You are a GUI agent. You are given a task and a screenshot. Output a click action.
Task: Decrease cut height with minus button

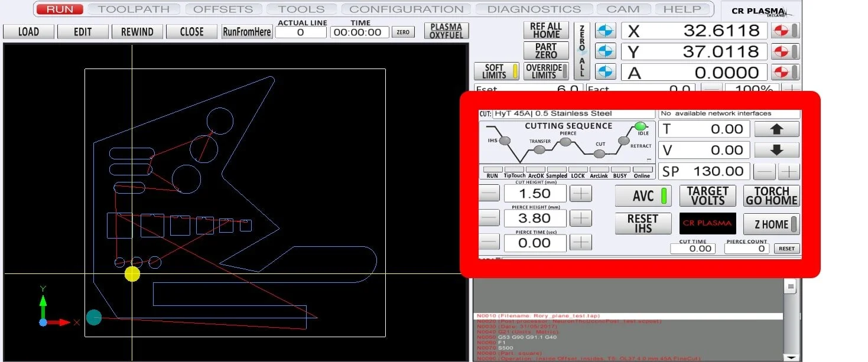[489, 193]
